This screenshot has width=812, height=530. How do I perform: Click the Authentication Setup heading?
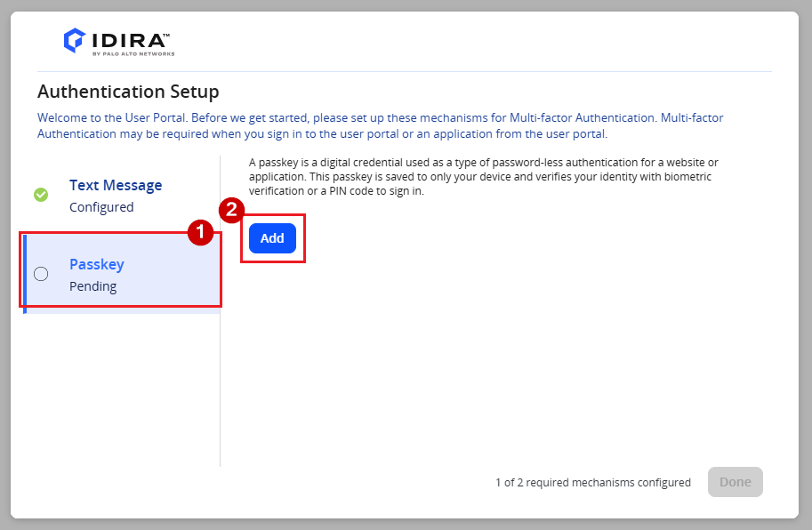pos(128,92)
